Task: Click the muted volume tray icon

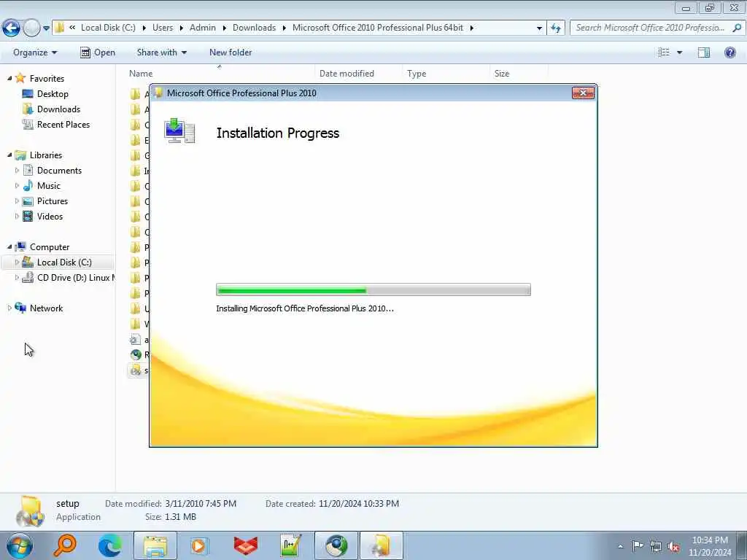Action: 673,546
